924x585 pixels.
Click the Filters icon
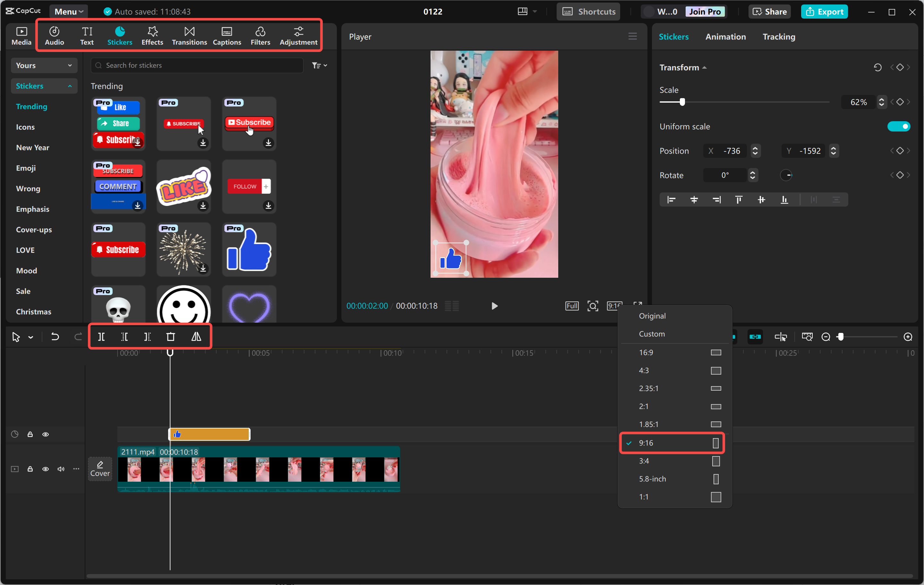pos(260,35)
